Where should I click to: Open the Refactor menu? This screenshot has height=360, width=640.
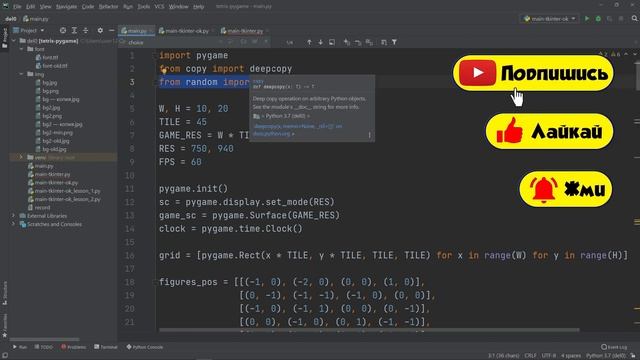[108, 7]
